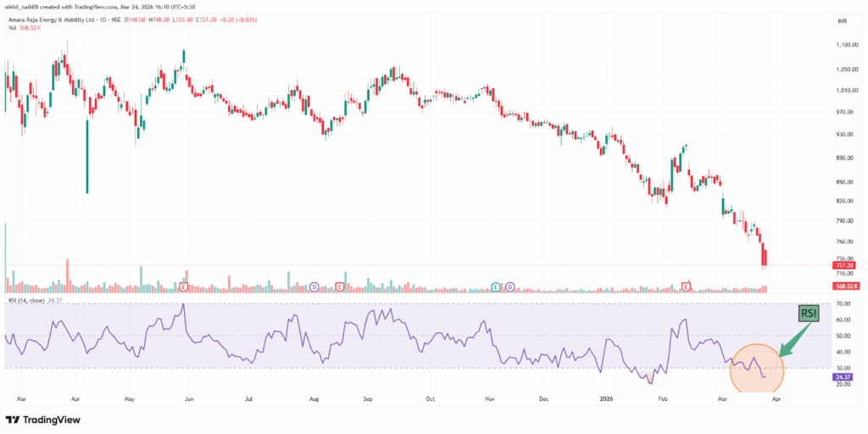Select the green RSI annotation label box

pyautogui.click(x=810, y=314)
